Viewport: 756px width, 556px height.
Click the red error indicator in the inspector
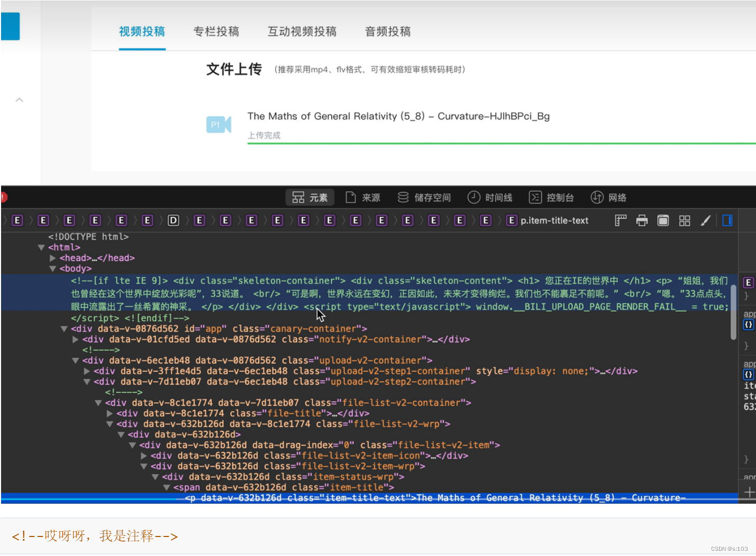point(3,197)
